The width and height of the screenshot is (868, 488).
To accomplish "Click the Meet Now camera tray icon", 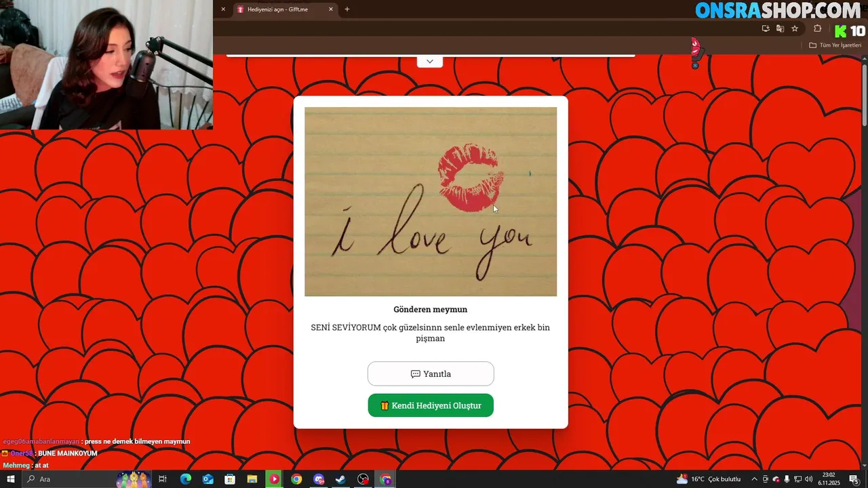I will point(766,479).
